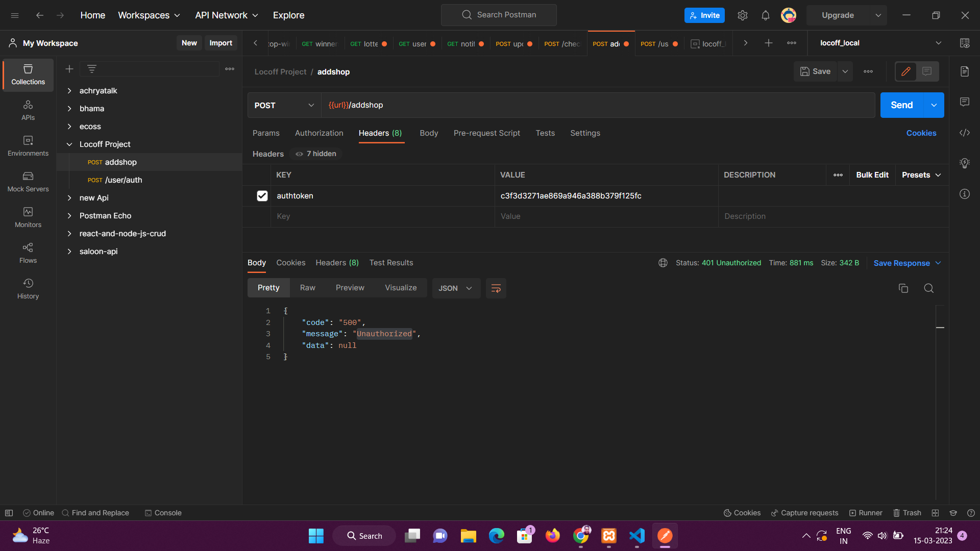Viewport: 980px width, 551px height.
Task: Open the request info icon
Action: tap(965, 194)
